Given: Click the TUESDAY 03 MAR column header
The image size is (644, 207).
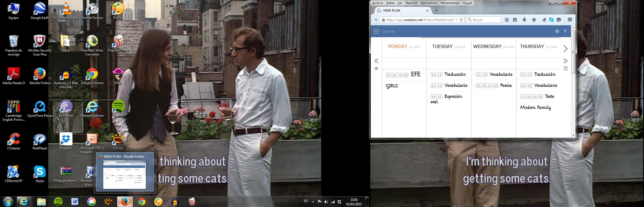Looking at the screenshot, I should pos(449,46).
